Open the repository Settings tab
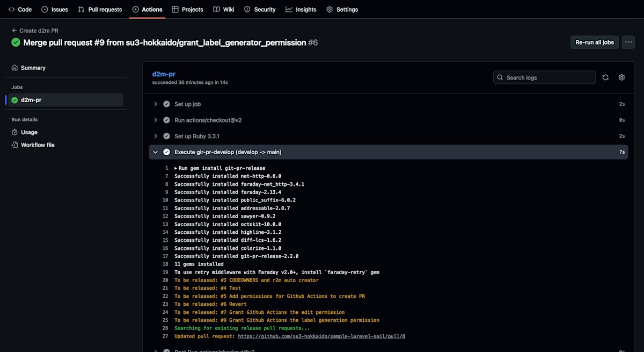Screen dimensions: 644x352 (342, 9)
